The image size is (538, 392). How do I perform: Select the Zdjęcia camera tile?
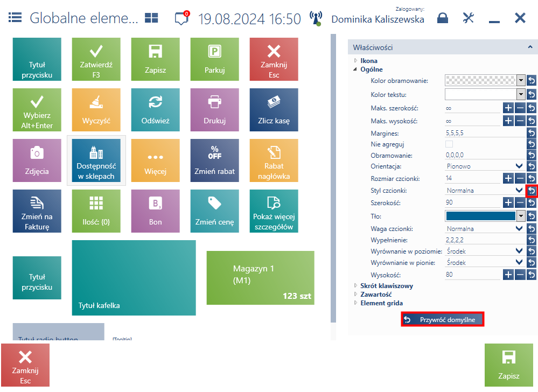point(37,160)
